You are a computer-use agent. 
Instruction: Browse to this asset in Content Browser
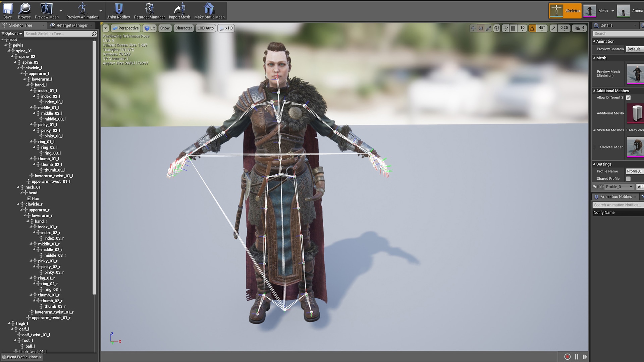(24, 10)
